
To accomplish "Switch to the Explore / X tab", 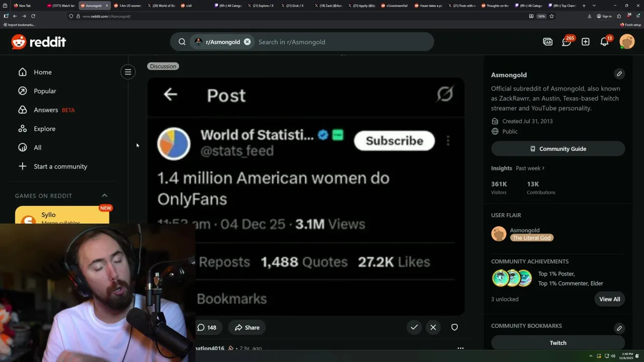I will click(x=261, y=6).
